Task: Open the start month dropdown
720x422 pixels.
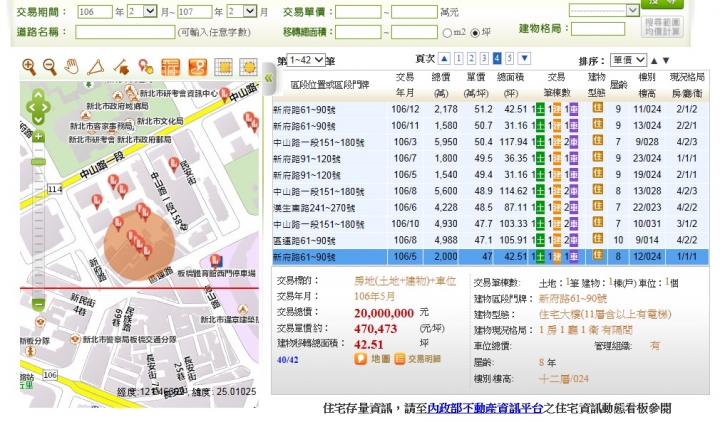Action: pyautogui.click(x=142, y=11)
